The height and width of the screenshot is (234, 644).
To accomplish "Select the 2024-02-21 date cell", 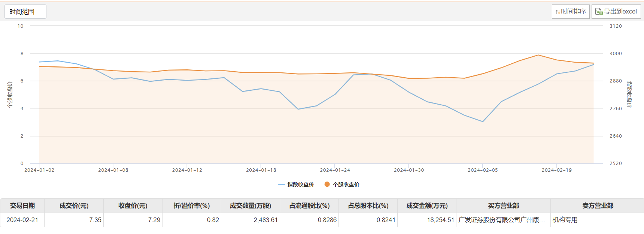I will pos(22,220).
